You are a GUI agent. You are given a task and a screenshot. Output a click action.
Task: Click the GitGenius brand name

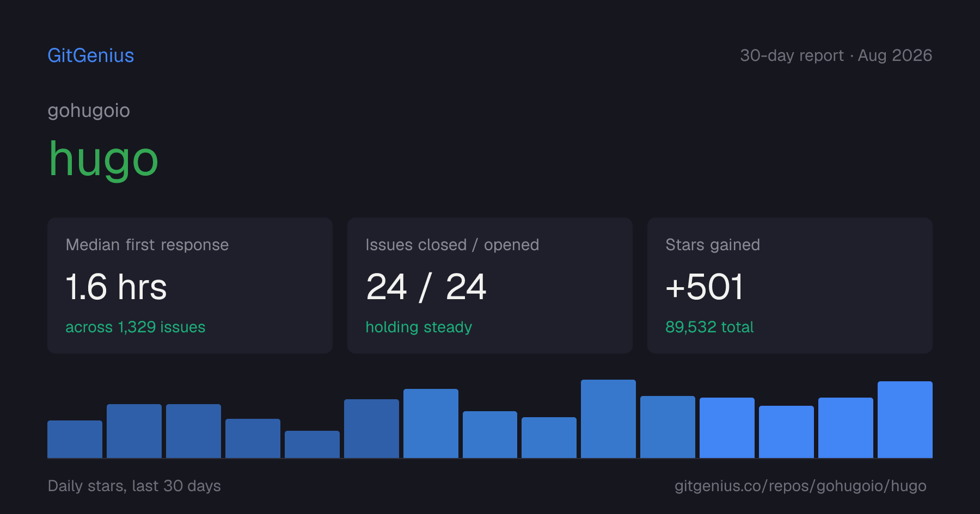91,55
